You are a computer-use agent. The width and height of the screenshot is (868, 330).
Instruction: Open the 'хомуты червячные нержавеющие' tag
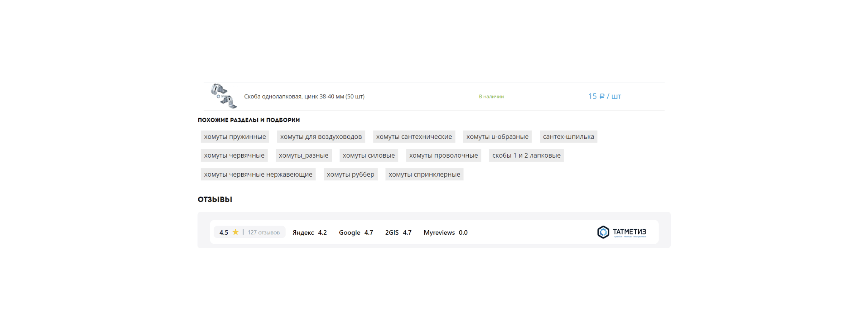[x=258, y=174]
